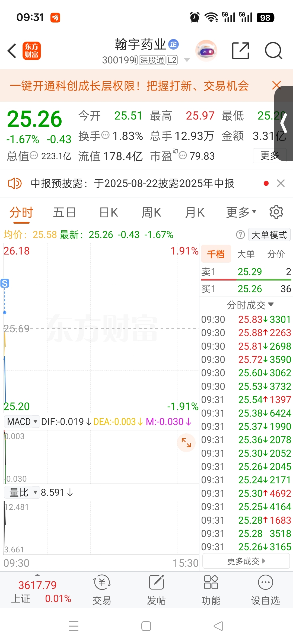Image resolution: width=293 pixels, height=644 pixels.
Task: Open the 东方财富 logo icon
Action: pos(31,51)
